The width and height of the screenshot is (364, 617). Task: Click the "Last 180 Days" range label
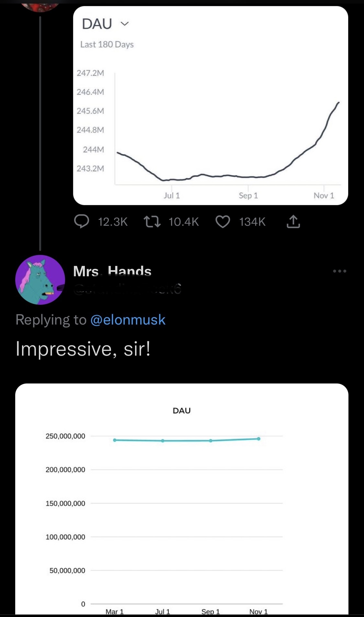point(107,44)
